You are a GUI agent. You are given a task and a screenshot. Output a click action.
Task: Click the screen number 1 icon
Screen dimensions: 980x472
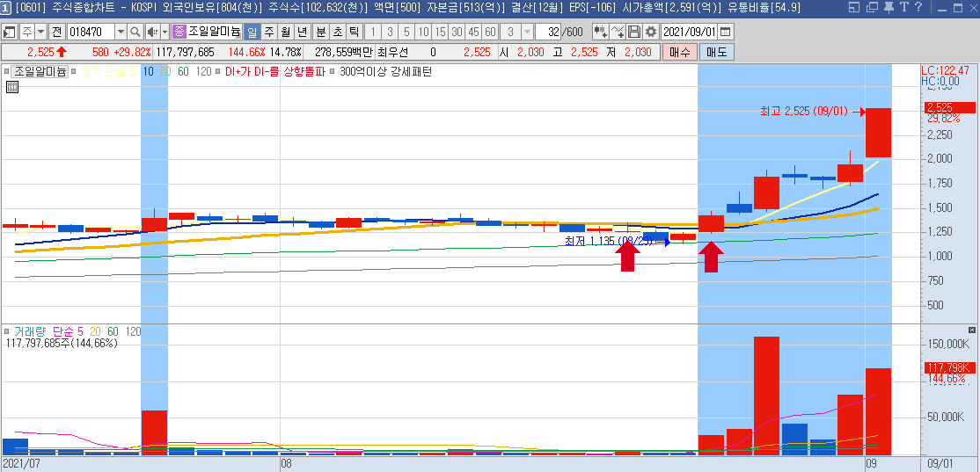pos(5,8)
